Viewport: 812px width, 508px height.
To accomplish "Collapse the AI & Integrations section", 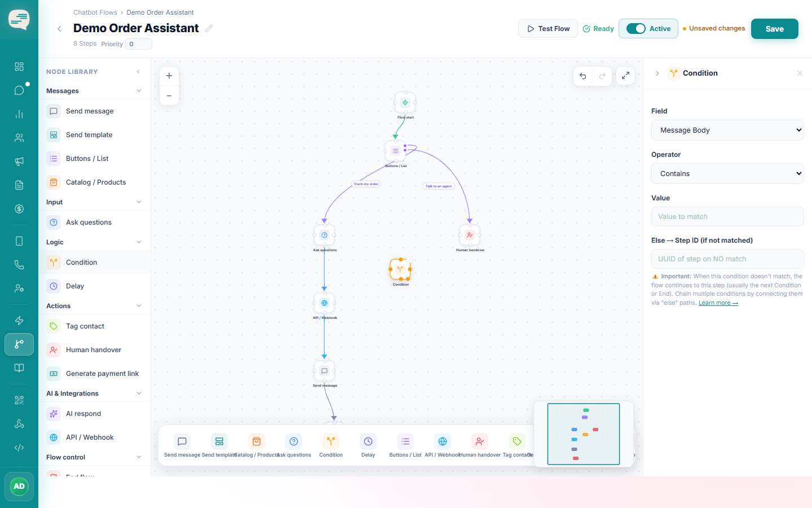I will 139,393.
